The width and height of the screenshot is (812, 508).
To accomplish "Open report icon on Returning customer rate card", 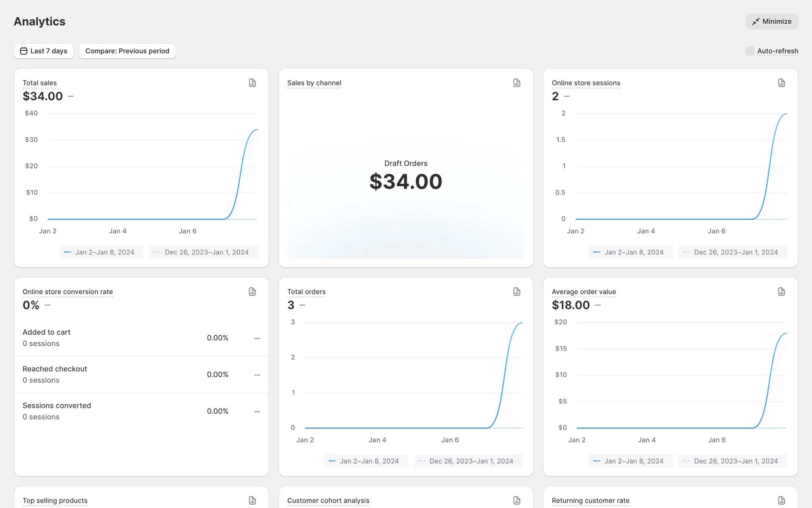I will (782, 500).
